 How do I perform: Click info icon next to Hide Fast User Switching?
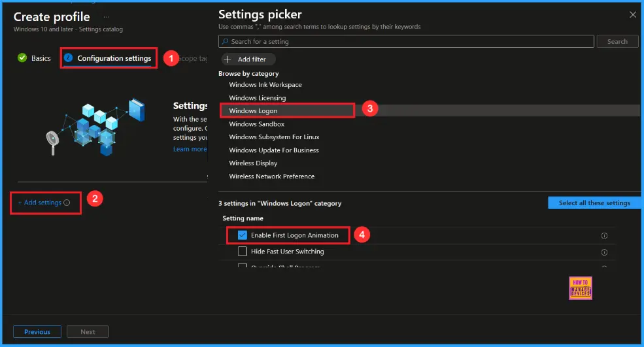[x=604, y=252]
